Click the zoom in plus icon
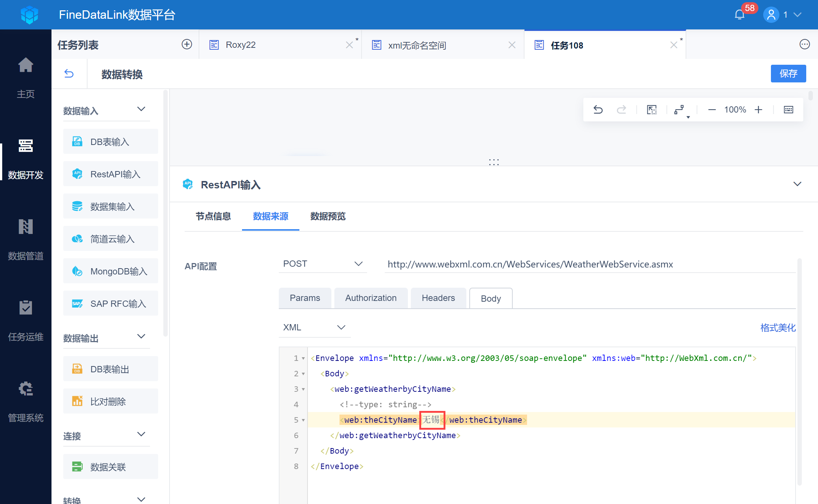The image size is (818, 504). point(758,110)
